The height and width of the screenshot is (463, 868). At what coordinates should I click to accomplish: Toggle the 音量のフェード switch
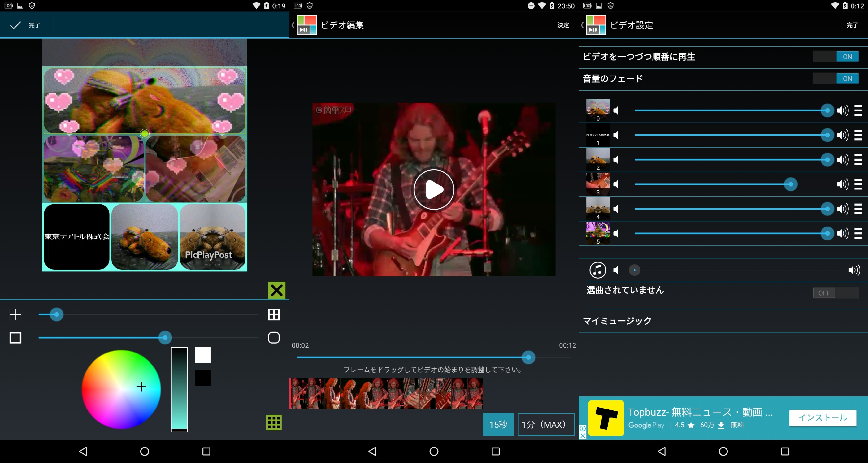tap(835, 78)
